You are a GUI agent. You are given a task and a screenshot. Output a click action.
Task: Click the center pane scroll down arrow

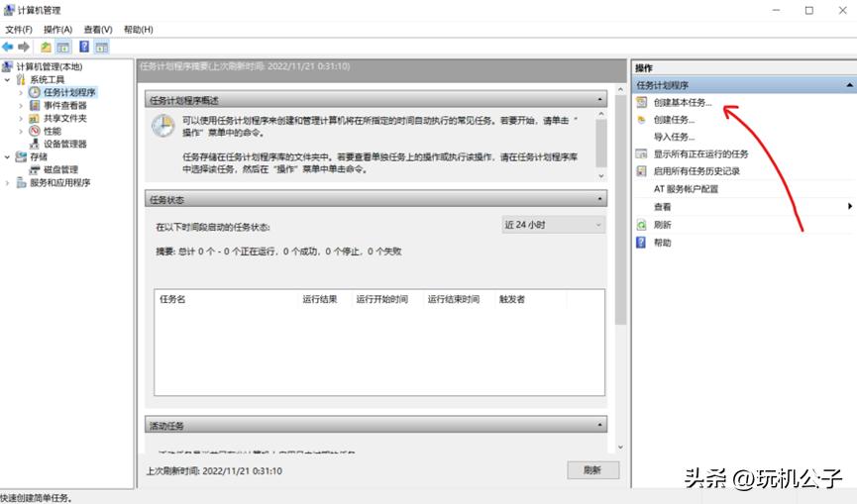pyautogui.click(x=620, y=448)
